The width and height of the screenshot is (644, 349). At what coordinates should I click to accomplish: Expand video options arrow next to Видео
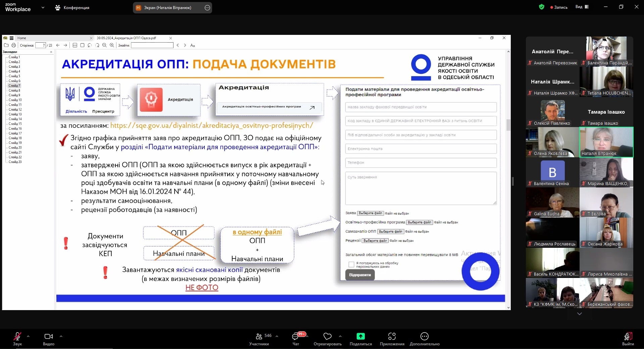point(61,336)
